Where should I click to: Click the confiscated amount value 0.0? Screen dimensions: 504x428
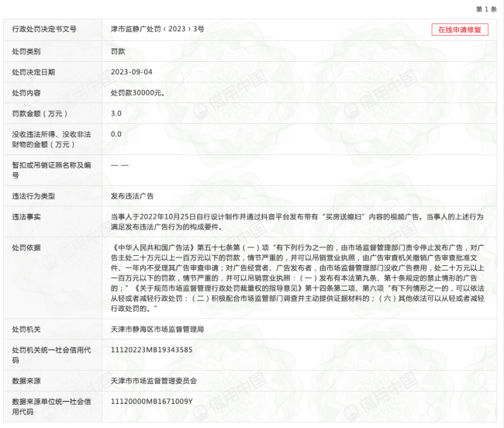pos(116,134)
